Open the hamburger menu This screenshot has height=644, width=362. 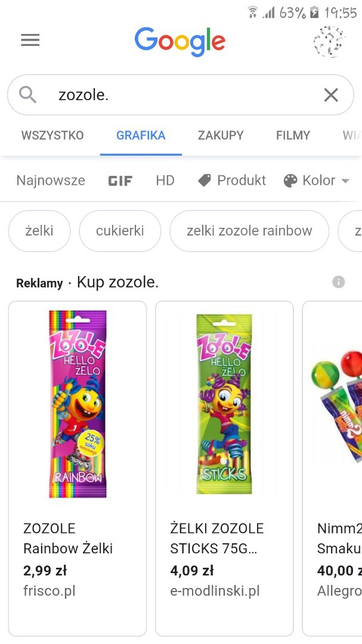click(x=30, y=41)
